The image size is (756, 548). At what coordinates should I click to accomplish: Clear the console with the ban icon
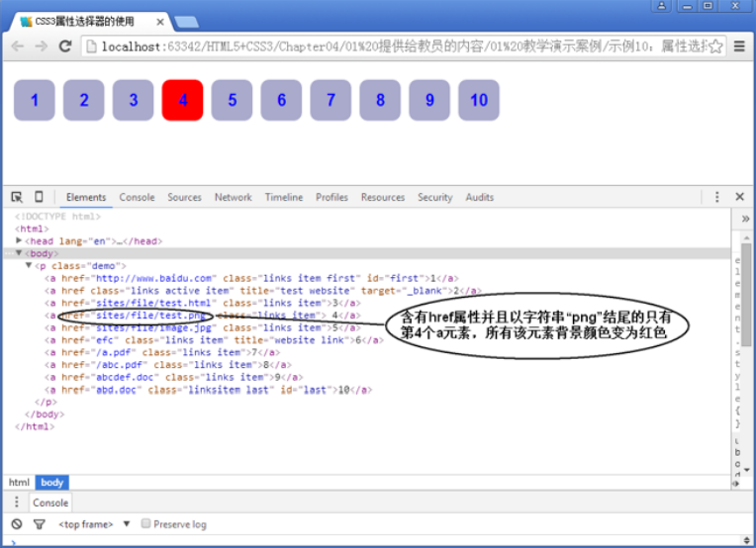17,524
